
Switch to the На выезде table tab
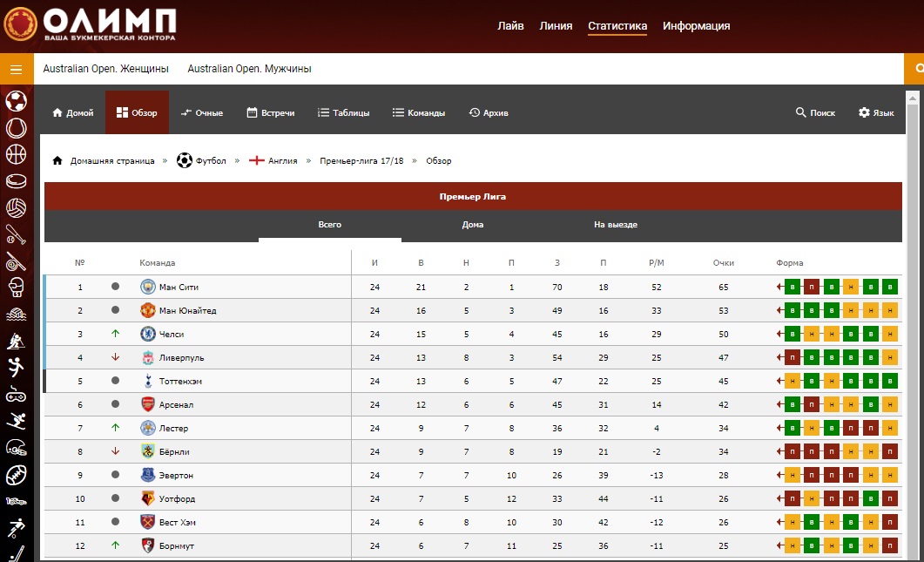(x=616, y=225)
